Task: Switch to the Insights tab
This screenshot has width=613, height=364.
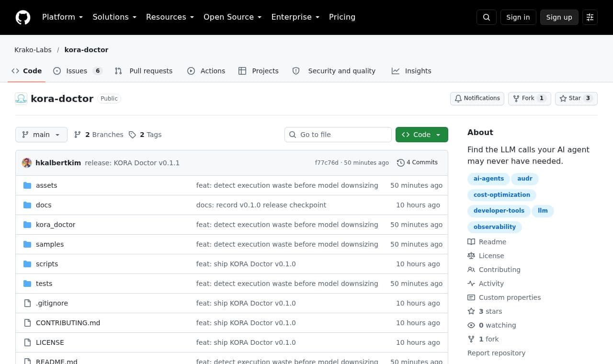Action: point(411,71)
